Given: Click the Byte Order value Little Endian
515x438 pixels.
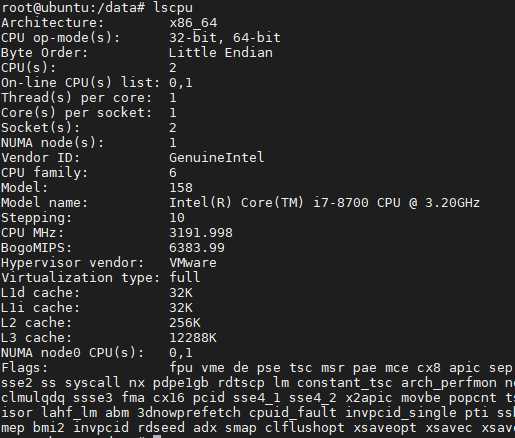Looking at the screenshot, I should [x=221, y=53].
